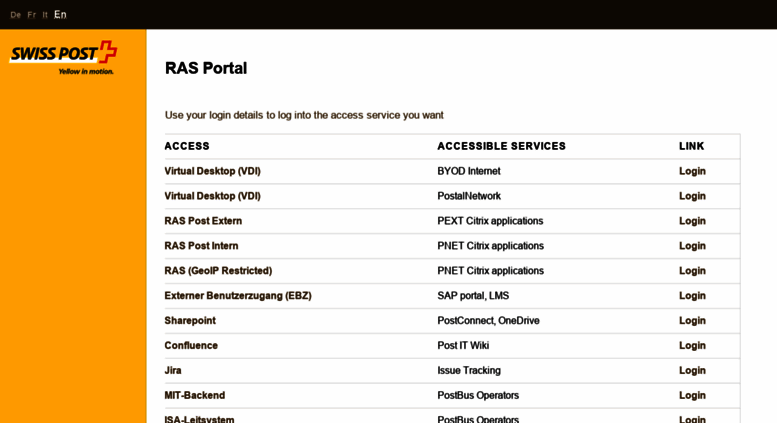The height and width of the screenshot is (423, 777).
Task: Select the MIT-Backend entry
Action: pyautogui.click(x=195, y=395)
